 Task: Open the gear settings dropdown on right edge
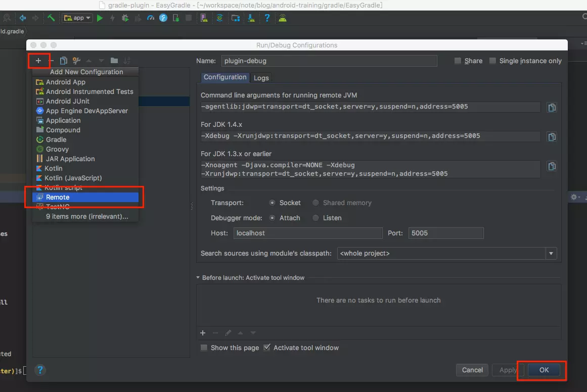(575, 197)
